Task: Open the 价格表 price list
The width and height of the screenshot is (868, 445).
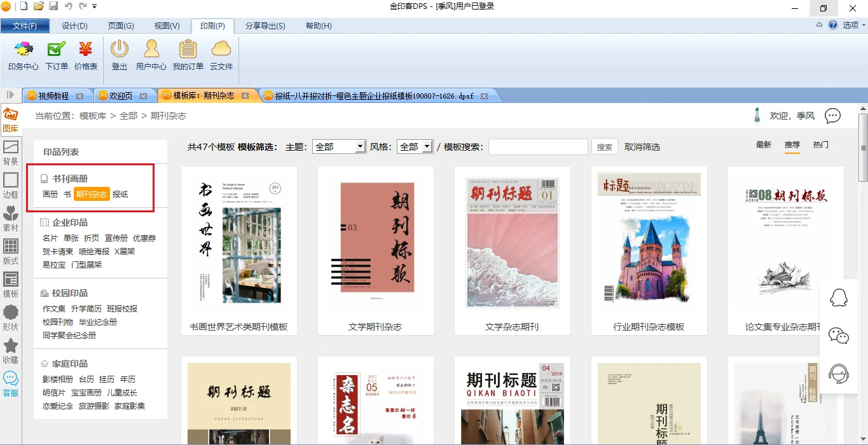Action: point(86,55)
